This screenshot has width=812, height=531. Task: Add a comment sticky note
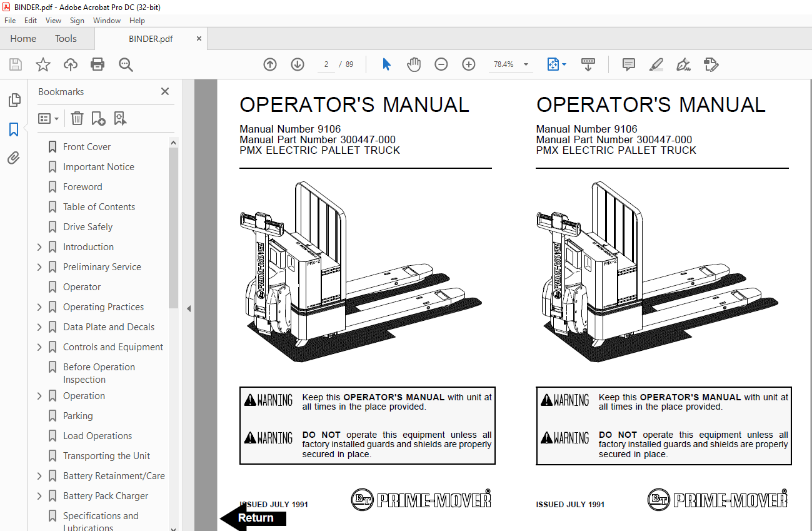[x=629, y=64]
